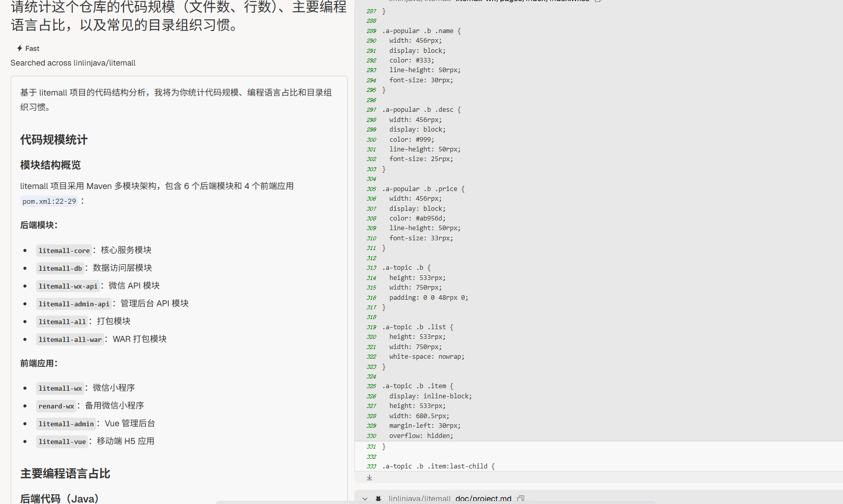Click the expand-down arrow below the code snippet

pos(370,478)
